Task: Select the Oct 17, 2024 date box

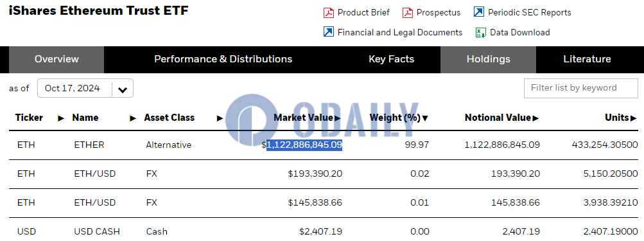Action: 85,89
